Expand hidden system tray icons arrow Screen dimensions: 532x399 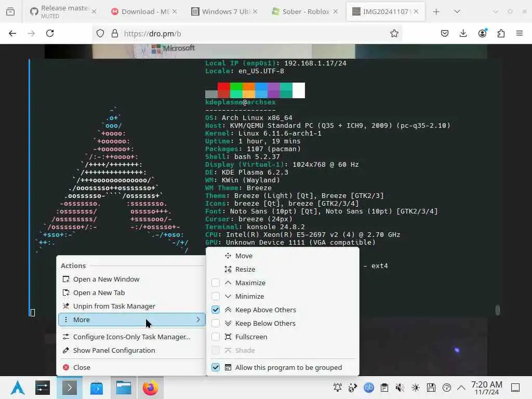coord(461,388)
